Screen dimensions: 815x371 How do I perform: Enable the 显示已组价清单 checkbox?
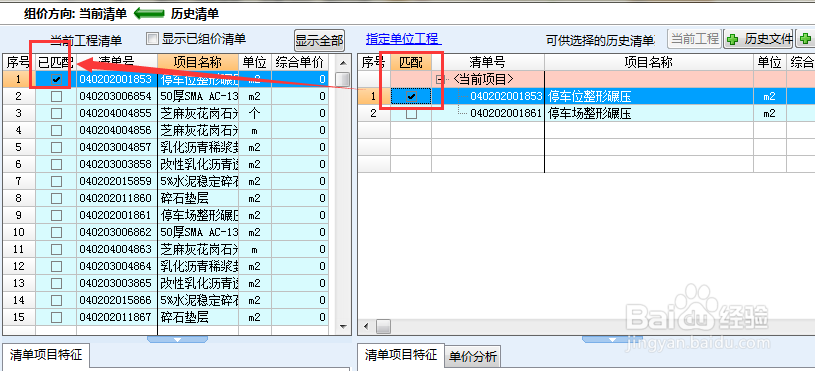pos(152,39)
